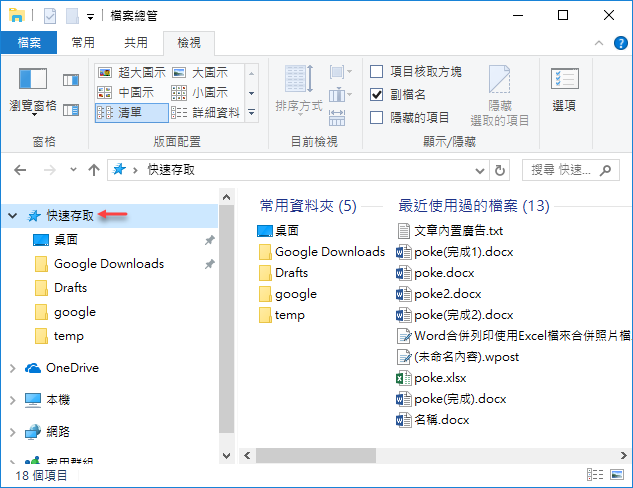This screenshot has width=633, height=488.
Task: Uncheck 副檔名 file name extensions
Action: pyautogui.click(x=377, y=94)
